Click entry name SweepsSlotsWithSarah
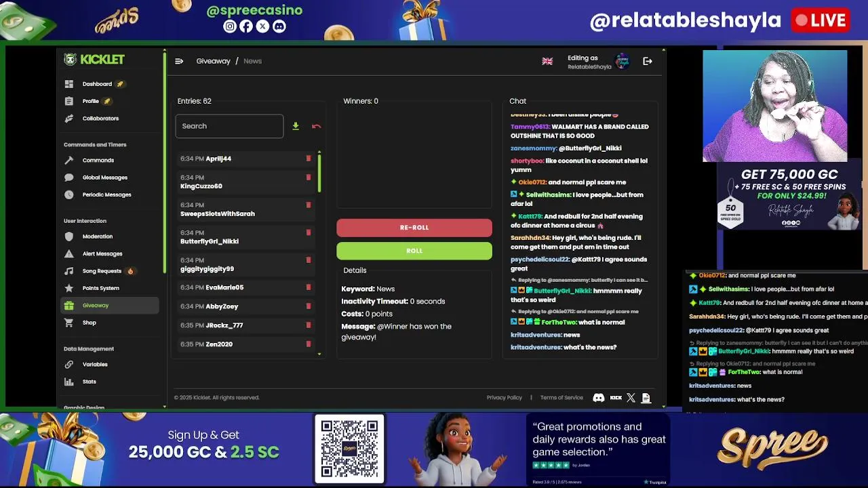868x488 pixels. [218, 214]
